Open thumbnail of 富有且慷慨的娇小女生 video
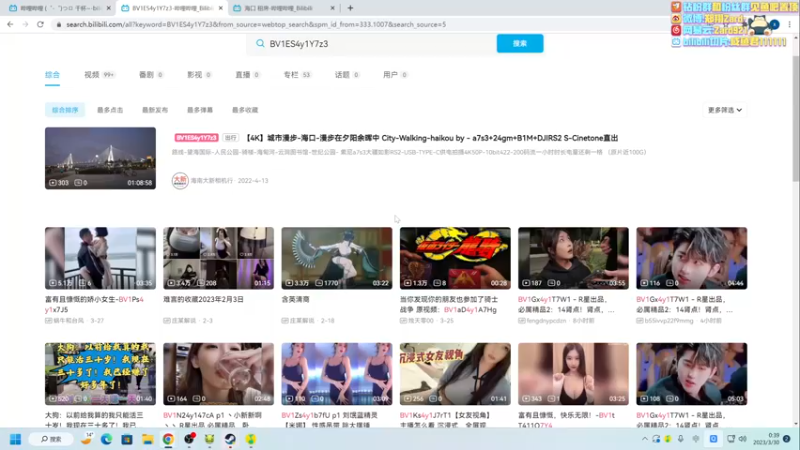 [100, 258]
